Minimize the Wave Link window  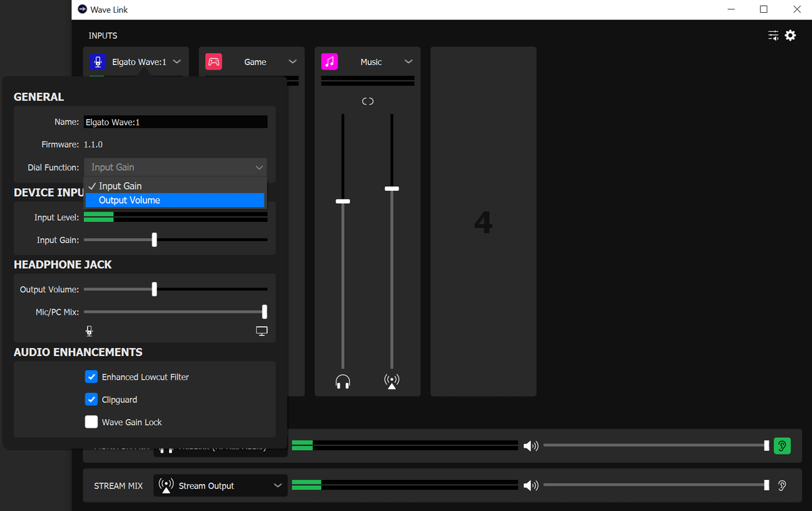tap(731, 9)
